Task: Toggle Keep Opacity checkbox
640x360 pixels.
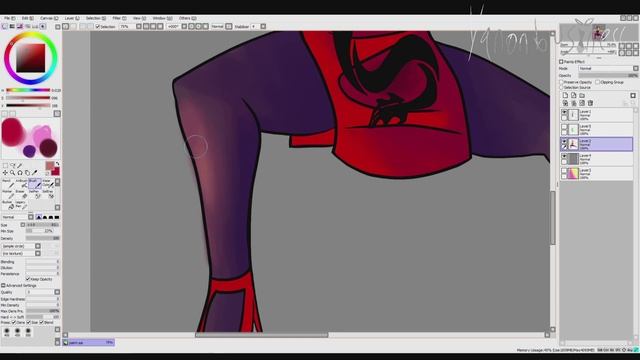Action: 28,279
